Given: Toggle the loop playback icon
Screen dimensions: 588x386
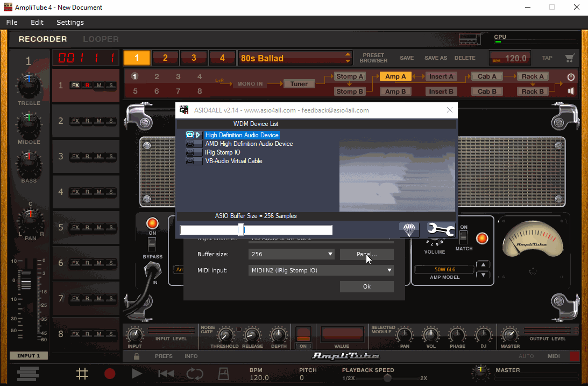Looking at the screenshot, I should point(195,373).
